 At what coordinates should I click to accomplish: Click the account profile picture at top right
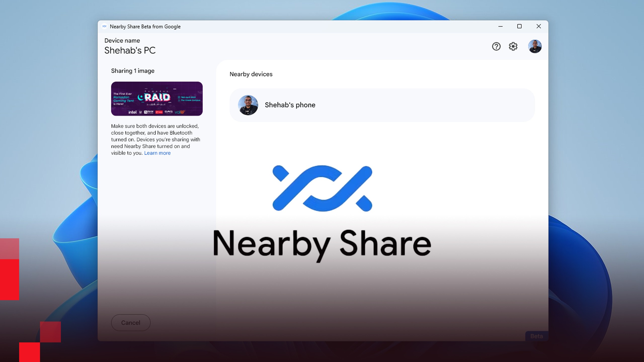535,47
